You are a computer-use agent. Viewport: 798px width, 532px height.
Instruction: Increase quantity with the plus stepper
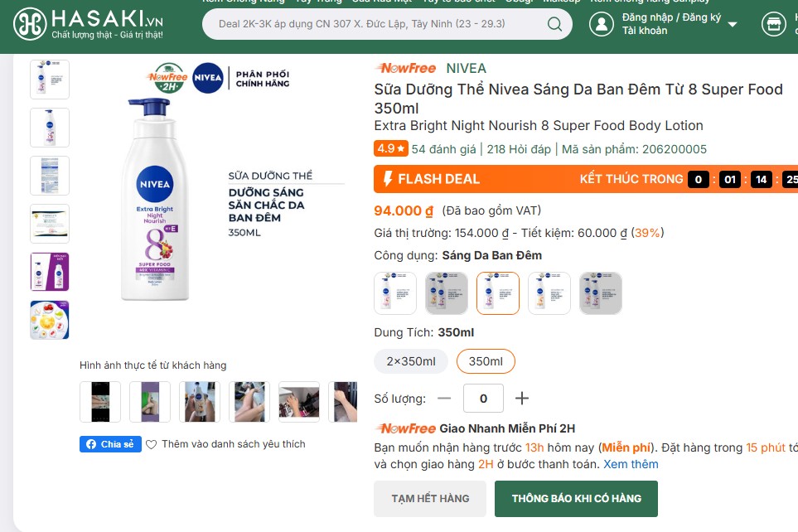tap(522, 399)
